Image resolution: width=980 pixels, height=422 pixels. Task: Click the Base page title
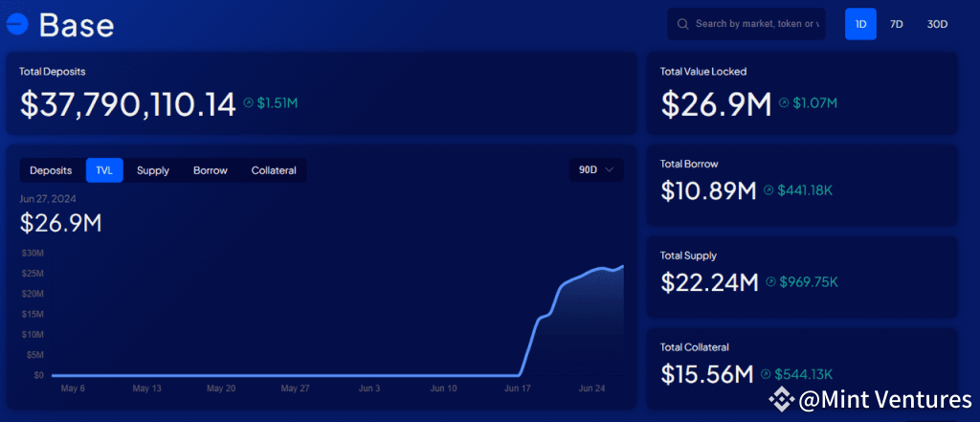[77, 26]
